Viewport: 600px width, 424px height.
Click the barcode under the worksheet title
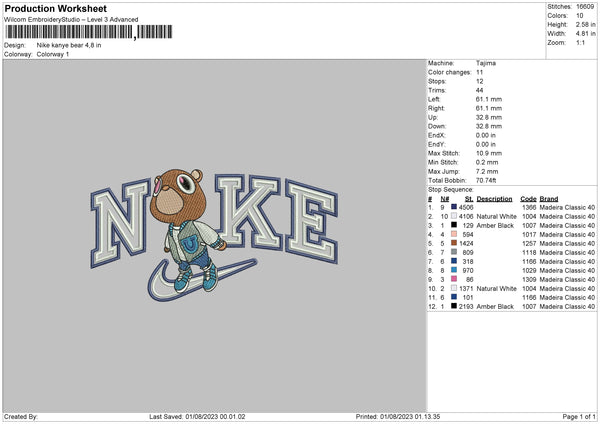[x=89, y=32]
